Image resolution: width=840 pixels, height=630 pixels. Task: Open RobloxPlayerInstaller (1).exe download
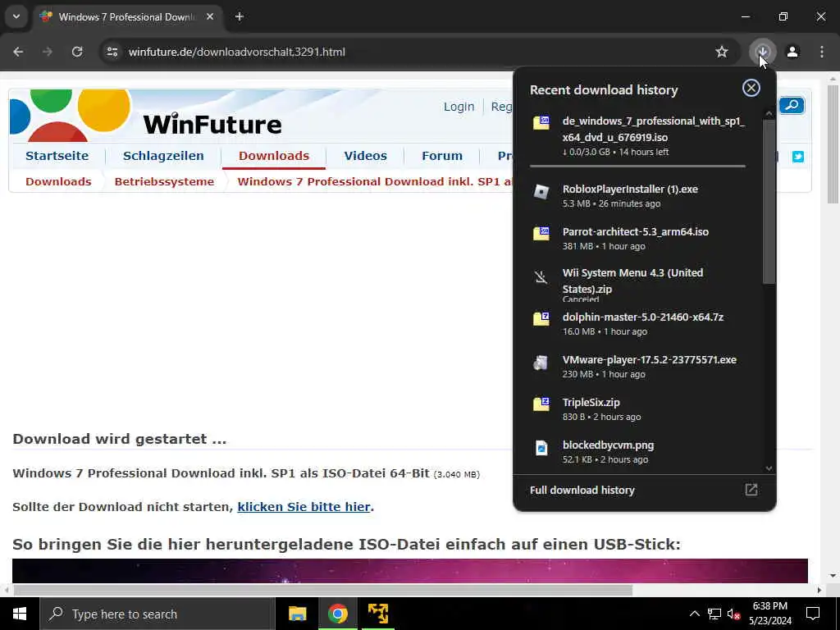pos(637,195)
